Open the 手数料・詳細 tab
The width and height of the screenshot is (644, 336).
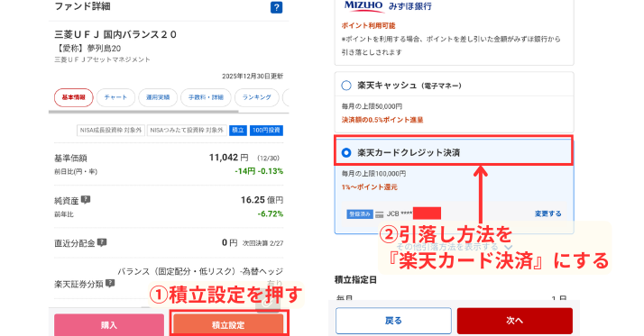(206, 97)
